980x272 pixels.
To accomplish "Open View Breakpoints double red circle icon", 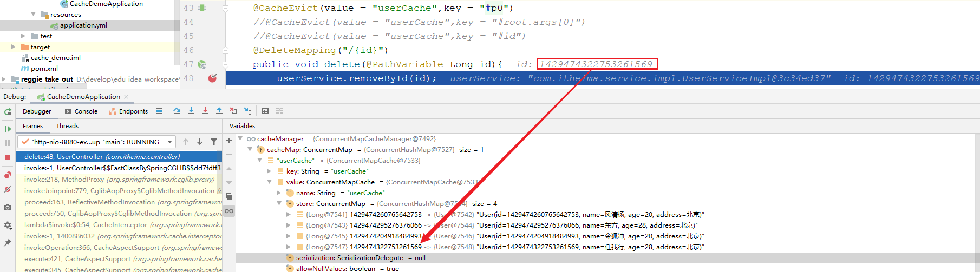I will 8,175.
